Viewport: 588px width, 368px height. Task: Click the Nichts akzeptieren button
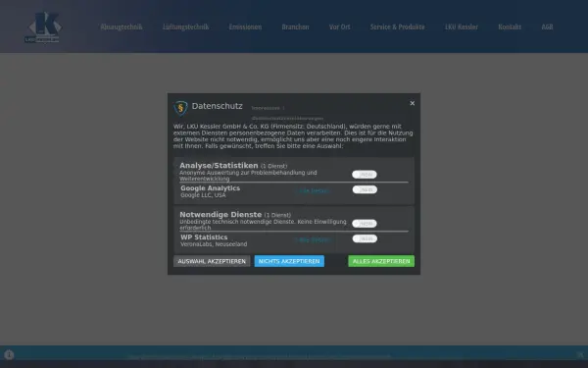(x=289, y=261)
